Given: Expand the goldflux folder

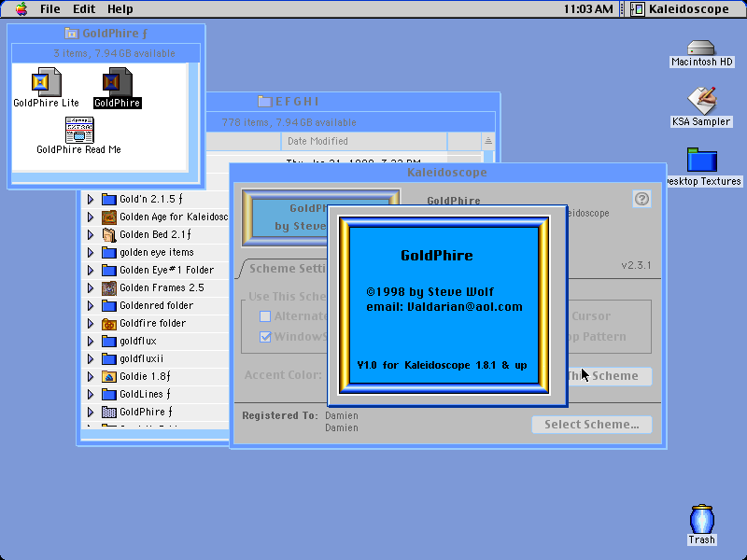Looking at the screenshot, I should [x=91, y=341].
